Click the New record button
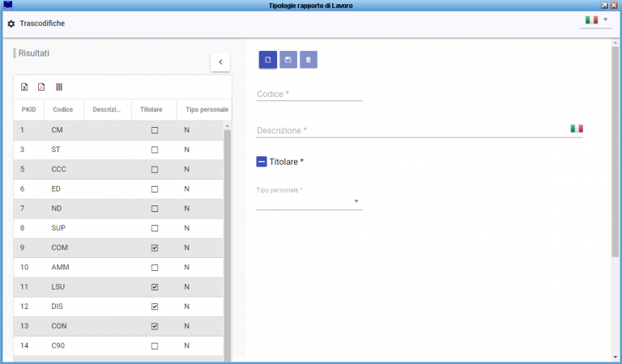Image resolution: width=622 pixels, height=364 pixels. pos(268,60)
